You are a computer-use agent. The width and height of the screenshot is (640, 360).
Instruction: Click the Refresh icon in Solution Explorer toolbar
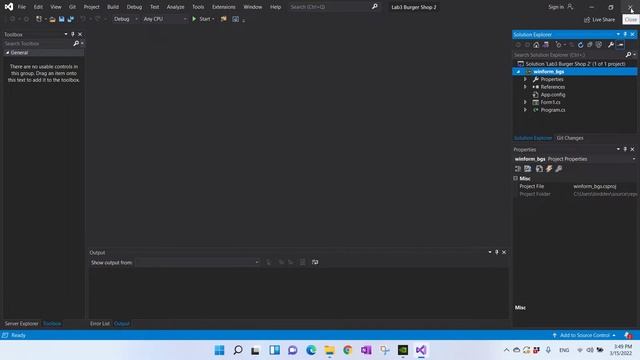pyautogui.click(x=580, y=45)
